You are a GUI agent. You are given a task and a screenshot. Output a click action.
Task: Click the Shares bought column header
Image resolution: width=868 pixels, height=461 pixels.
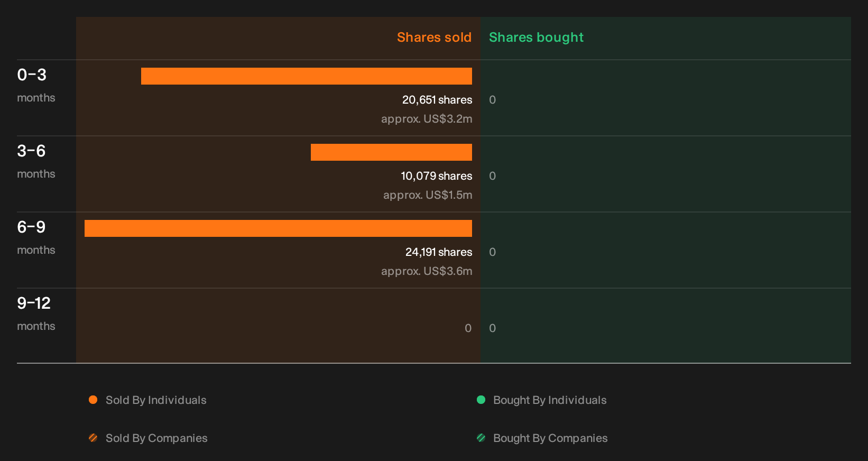(536, 38)
